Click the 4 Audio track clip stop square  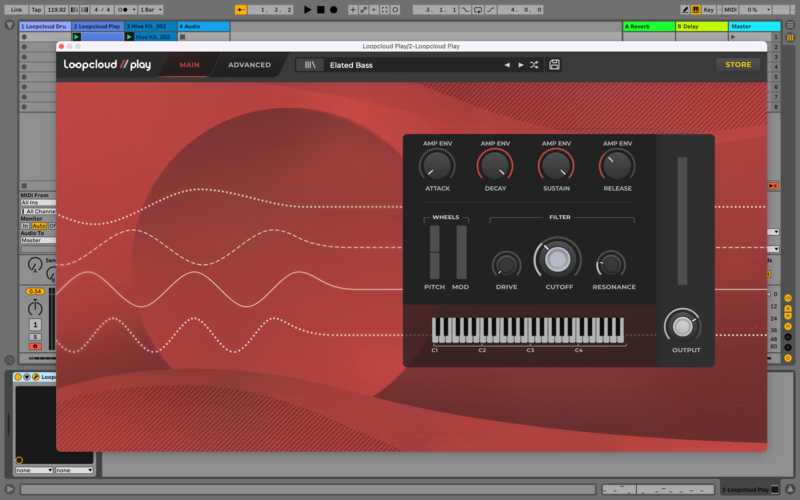click(182, 37)
